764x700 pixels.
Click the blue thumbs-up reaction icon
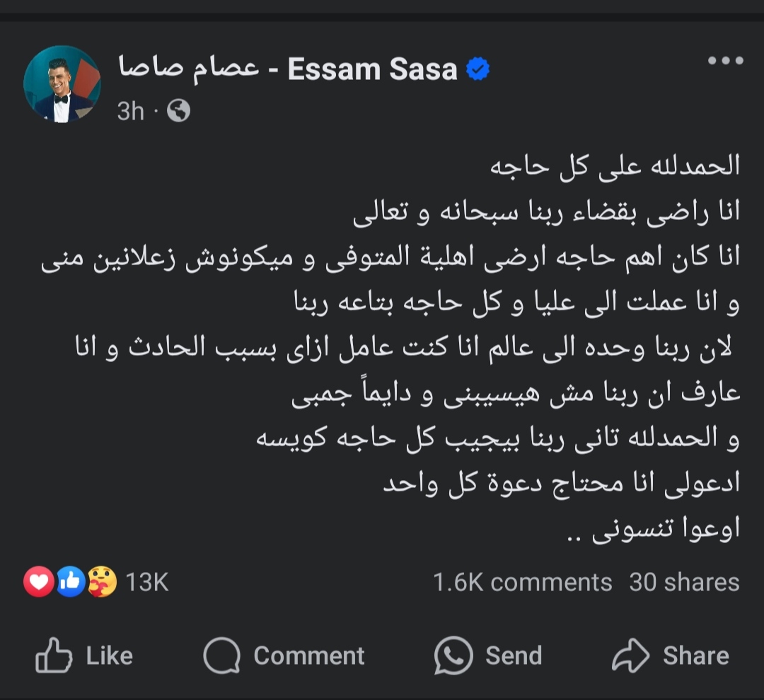coord(71,582)
